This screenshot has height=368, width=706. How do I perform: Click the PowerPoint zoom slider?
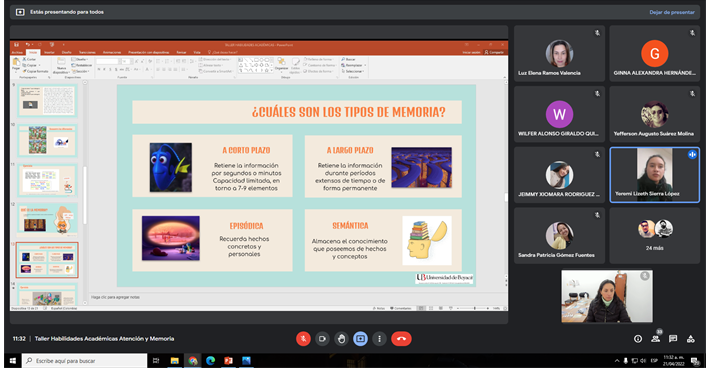[x=474, y=308]
